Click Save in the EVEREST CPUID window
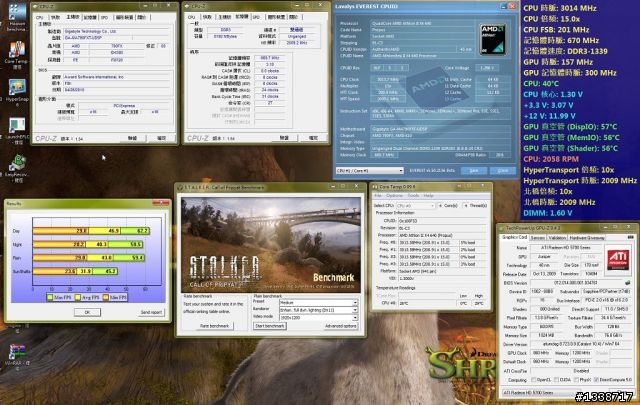640x405 pixels. point(474,171)
